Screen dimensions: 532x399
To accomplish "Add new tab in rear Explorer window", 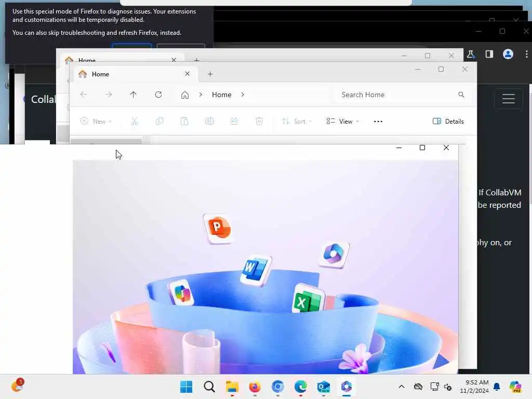I will coord(197,60).
